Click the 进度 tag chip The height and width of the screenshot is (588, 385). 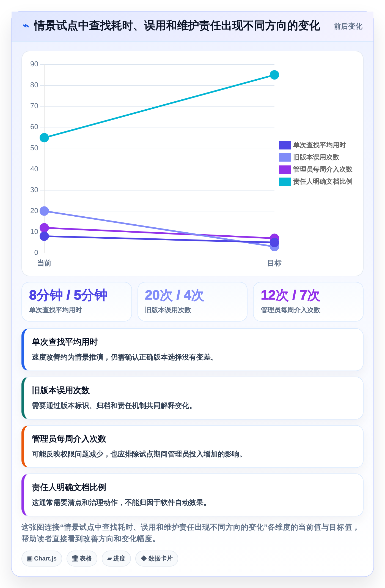click(x=116, y=559)
